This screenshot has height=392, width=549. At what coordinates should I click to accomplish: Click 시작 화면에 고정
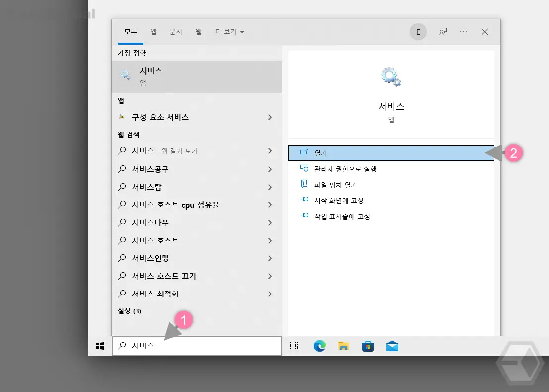[391, 201]
